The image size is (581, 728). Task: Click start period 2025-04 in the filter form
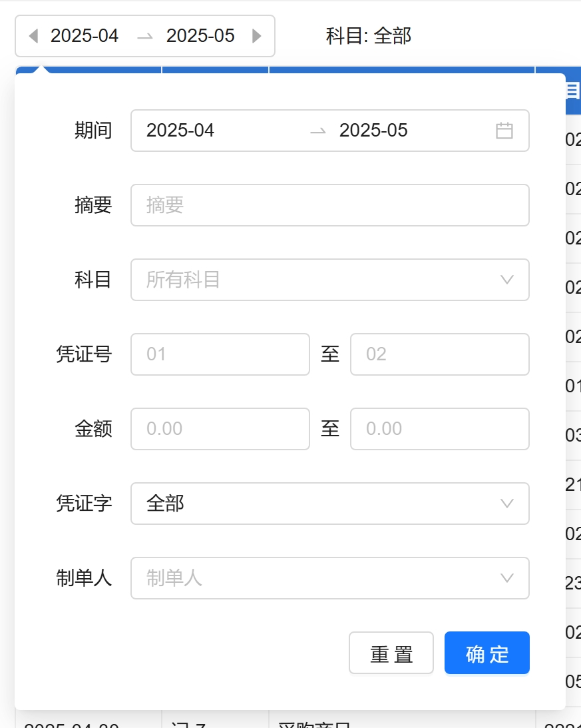coord(181,131)
